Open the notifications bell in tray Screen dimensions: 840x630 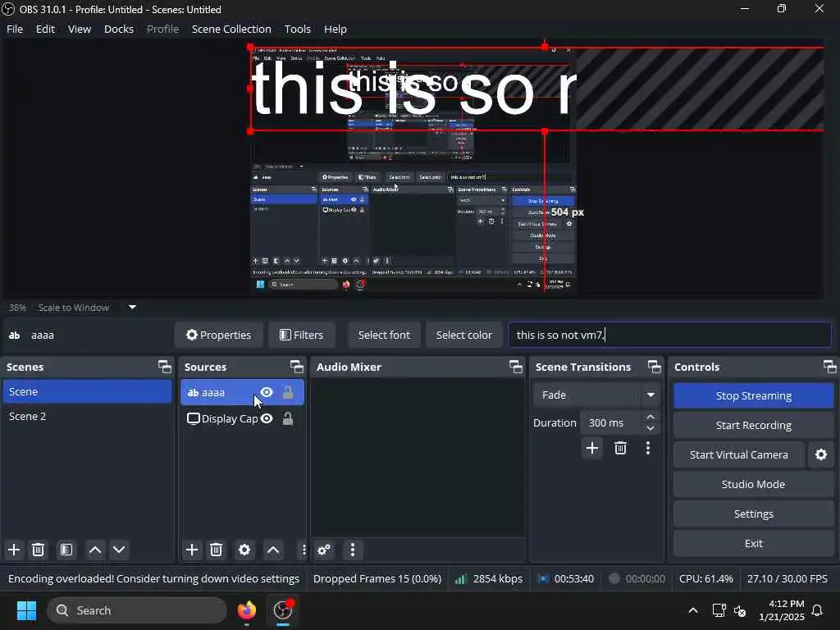click(818, 610)
